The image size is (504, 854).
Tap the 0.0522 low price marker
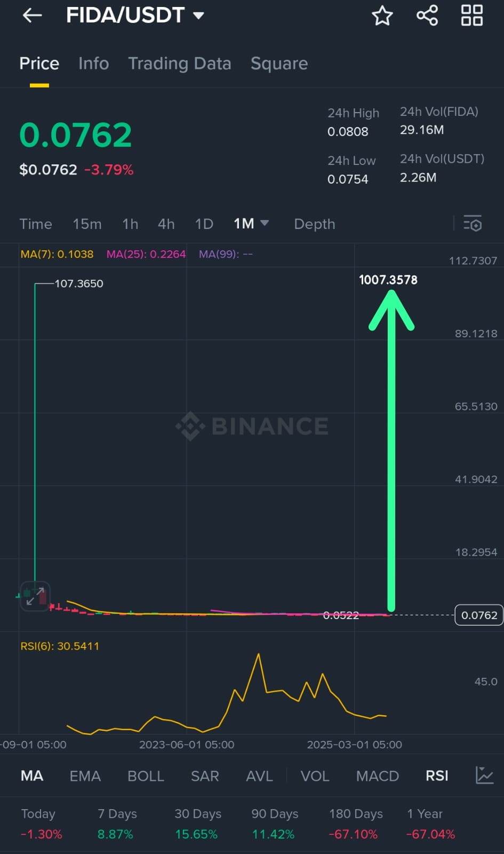[341, 615]
